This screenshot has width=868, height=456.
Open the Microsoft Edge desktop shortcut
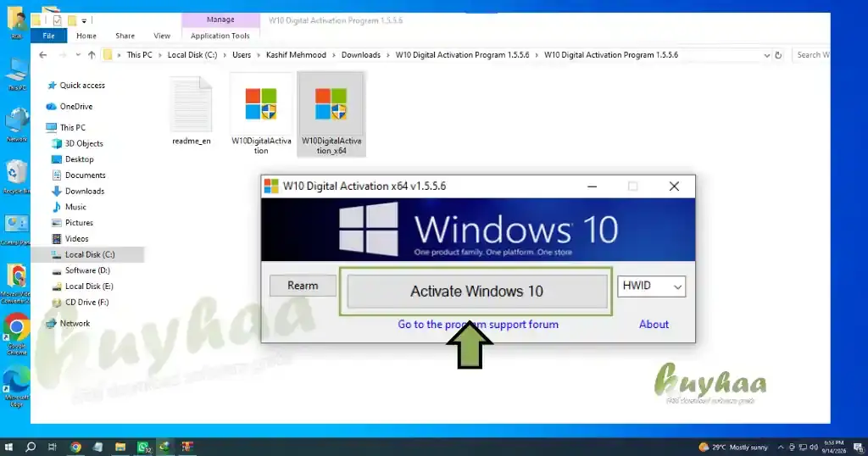pyautogui.click(x=17, y=386)
